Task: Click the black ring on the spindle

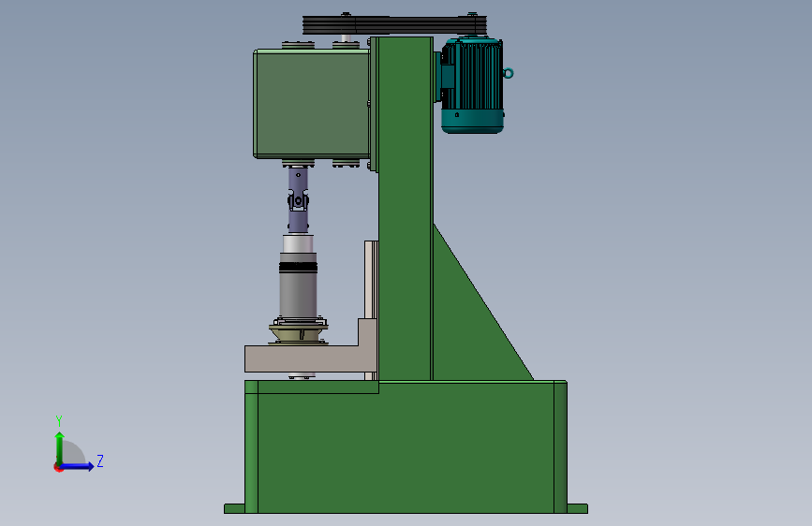Action: (298, 267)
